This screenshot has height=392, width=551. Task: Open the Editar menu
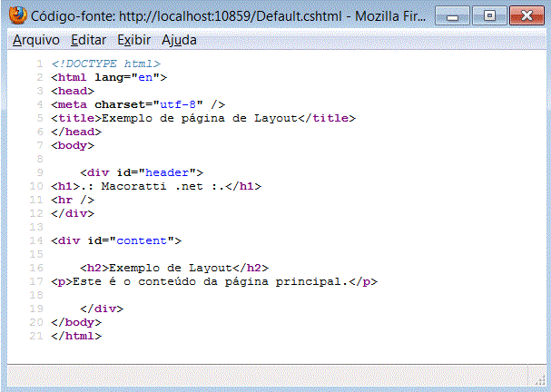click(88, 40)
